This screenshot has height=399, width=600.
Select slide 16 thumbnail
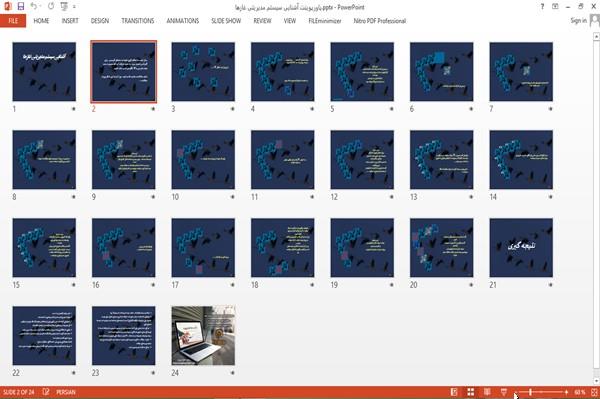coord(124,248)
